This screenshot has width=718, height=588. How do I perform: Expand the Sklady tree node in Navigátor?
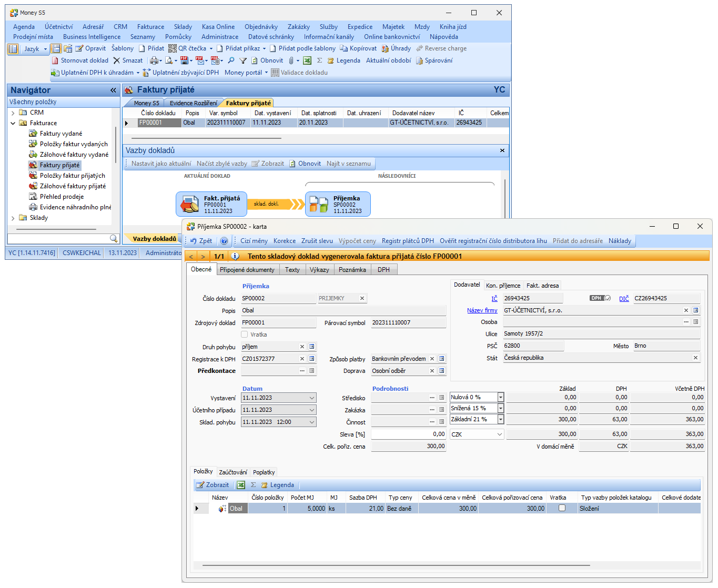[x=13, y=218]
